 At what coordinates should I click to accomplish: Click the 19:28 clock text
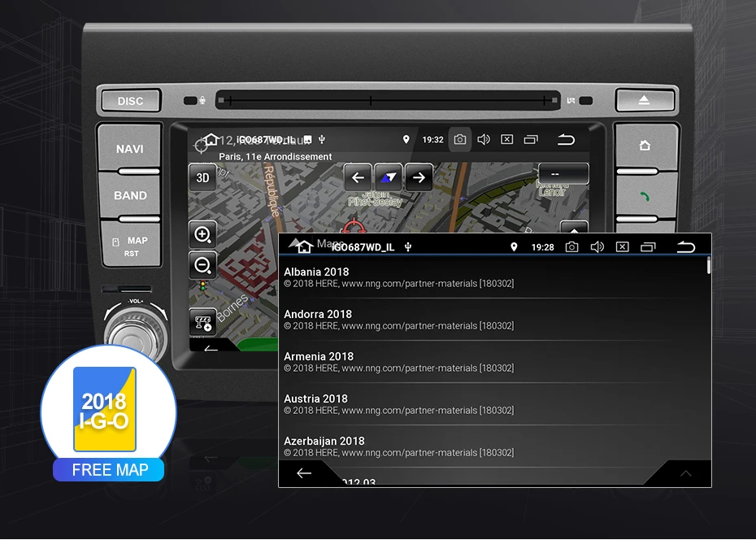(542, 247)
